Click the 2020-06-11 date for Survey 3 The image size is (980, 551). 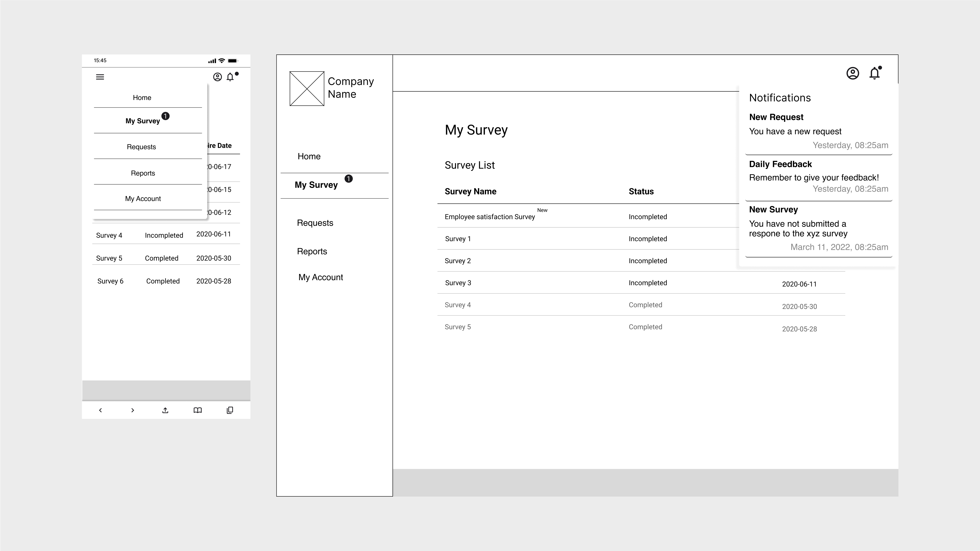(x=799, y=284)
